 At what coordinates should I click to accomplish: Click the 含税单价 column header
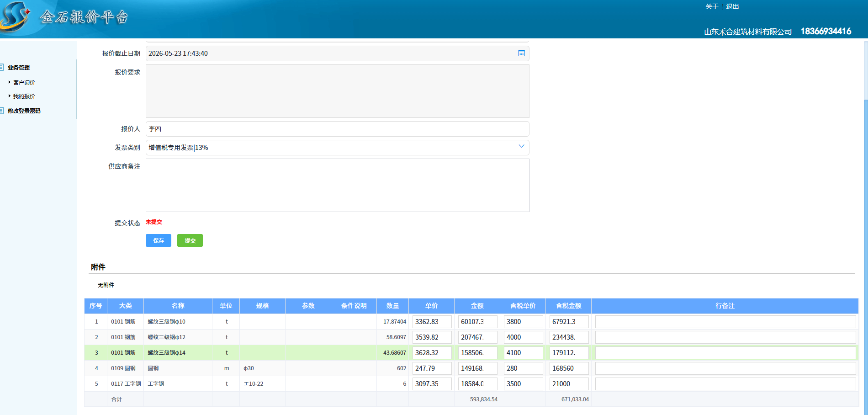coord(523,306)
